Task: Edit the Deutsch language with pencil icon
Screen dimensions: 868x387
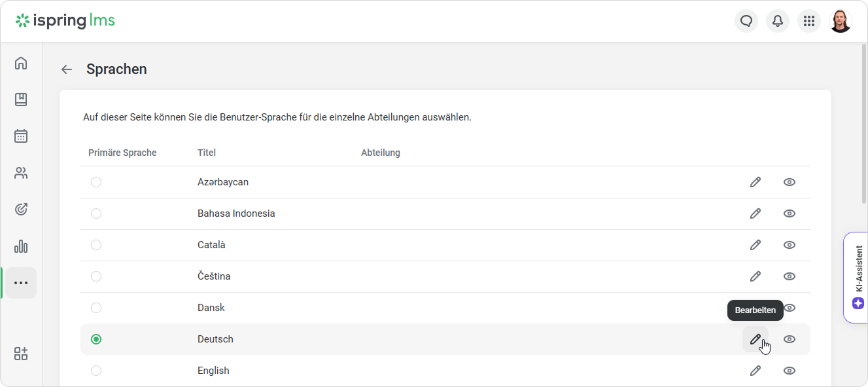Action: pos(755,339)
